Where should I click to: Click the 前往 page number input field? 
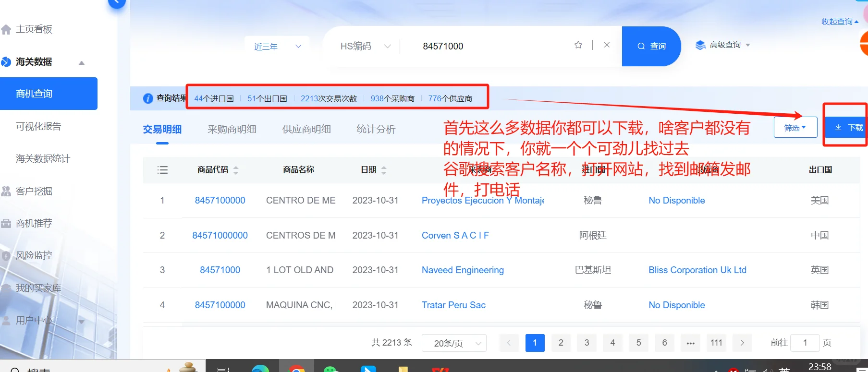click(805, 343)
